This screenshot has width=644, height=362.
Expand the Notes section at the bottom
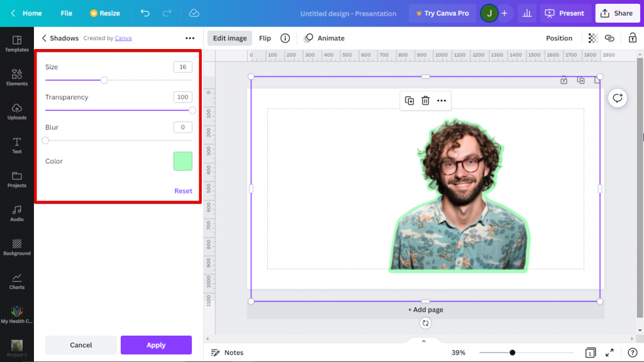pyautogui.click(x=227, y=353)
